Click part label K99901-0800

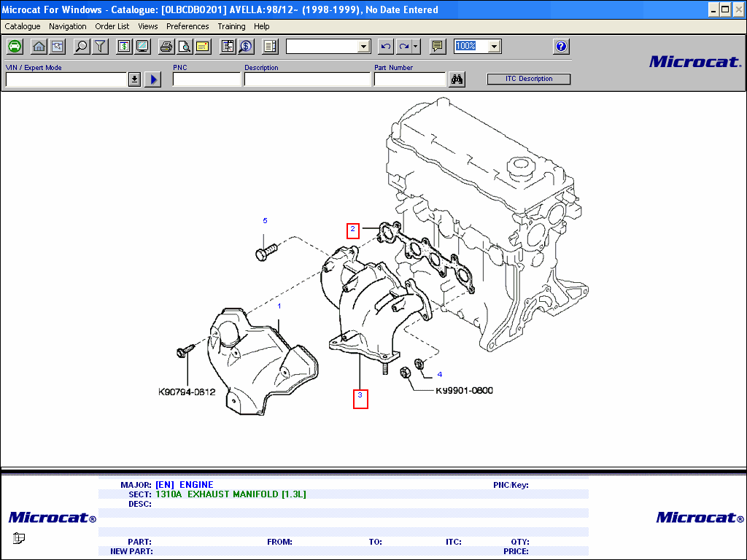465,391
